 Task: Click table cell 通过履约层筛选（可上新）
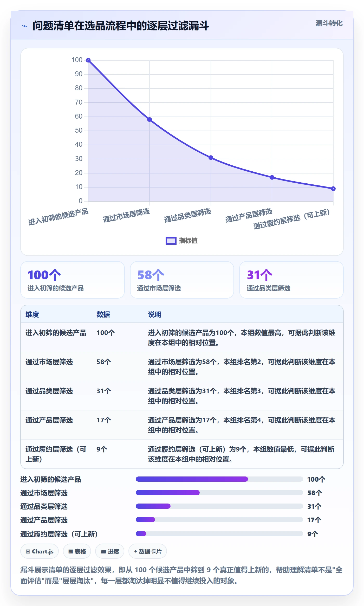click(56, 454)
